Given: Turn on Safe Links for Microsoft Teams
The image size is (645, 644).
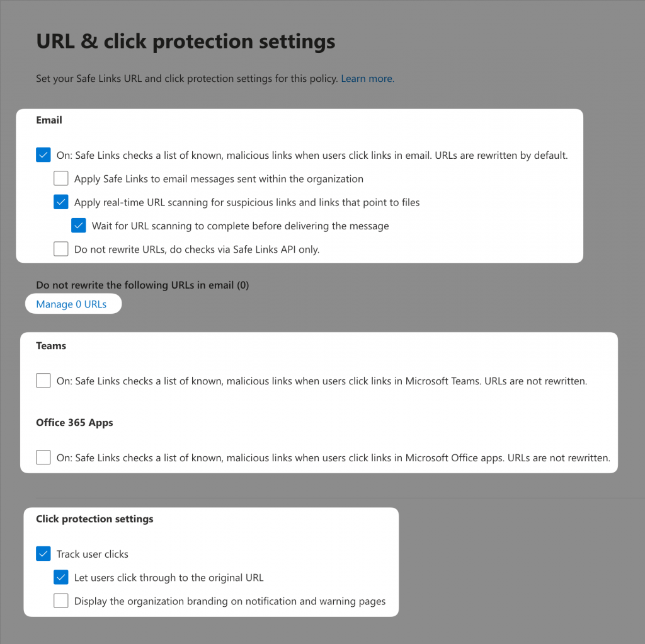Looking at the screenshot, I should tap(43, 381).
